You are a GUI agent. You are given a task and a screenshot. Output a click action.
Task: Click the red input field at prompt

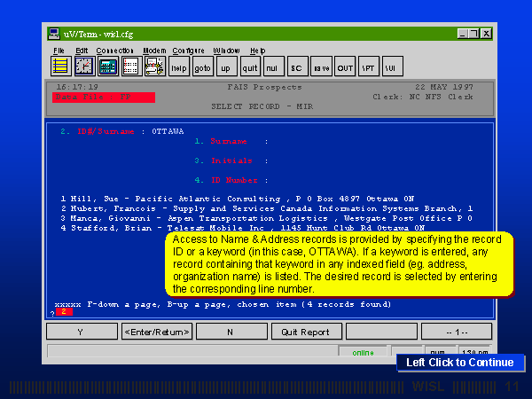[x=66, y=312]
